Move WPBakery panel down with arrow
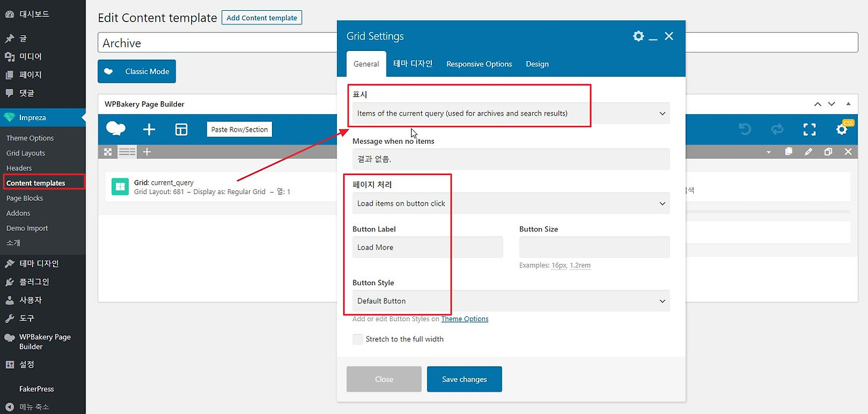This screenshot has width=868, height=414. [832, 104]
